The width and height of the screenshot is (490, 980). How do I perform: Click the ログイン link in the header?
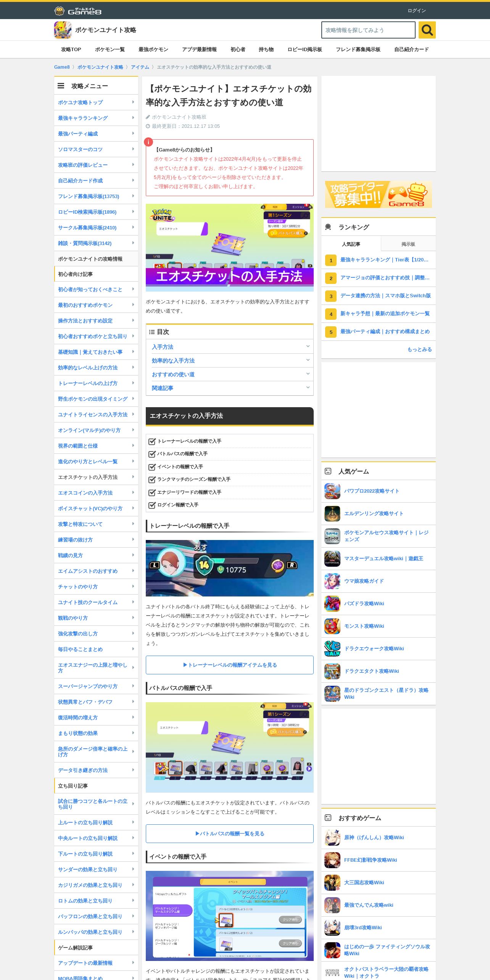[417, 11]
